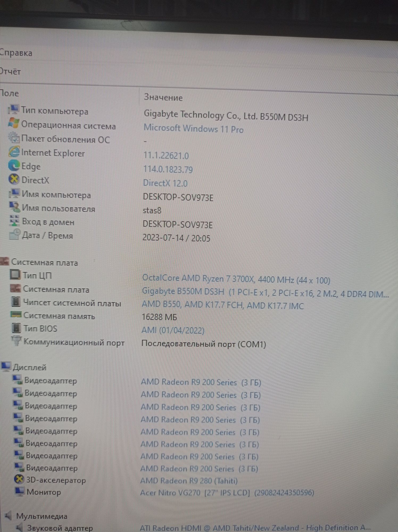Select the Мультимедиа section label
This screenshot has width=398, height=532.
pyautogui.click(x=42, y=516)
